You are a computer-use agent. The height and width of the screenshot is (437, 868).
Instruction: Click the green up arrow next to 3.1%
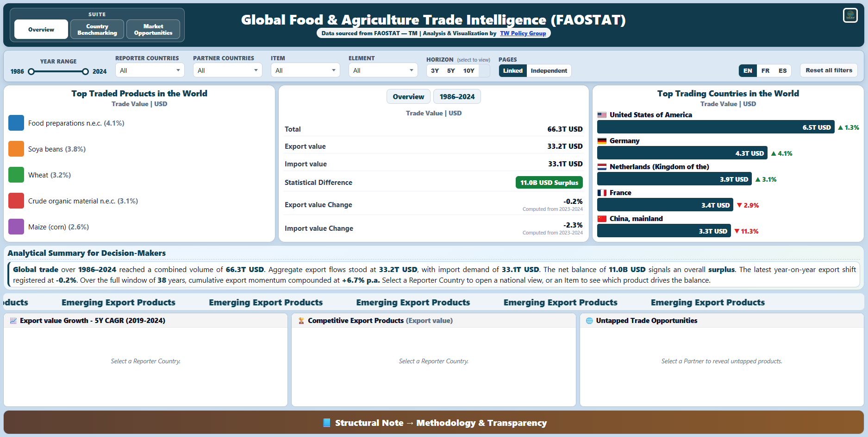758,179
